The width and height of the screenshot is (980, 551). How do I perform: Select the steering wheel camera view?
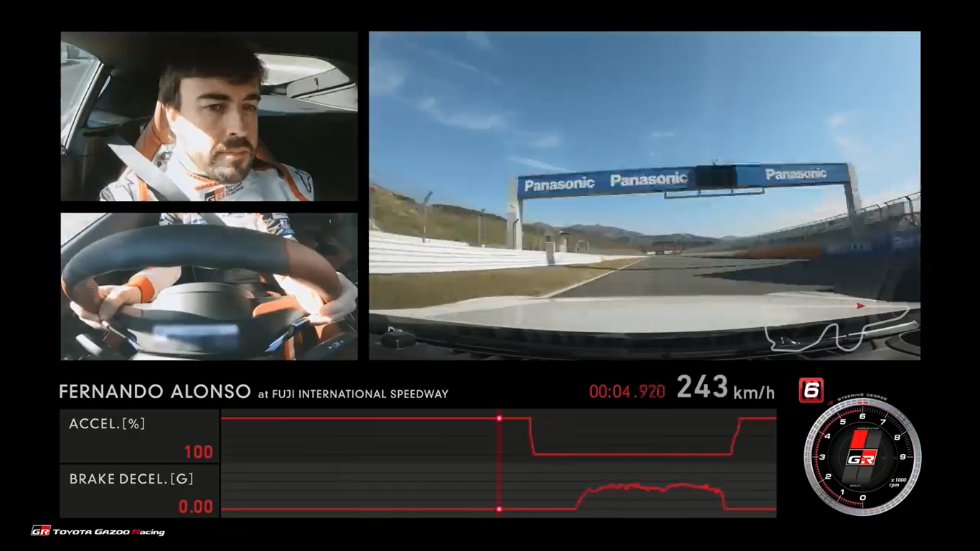[209, 286]
